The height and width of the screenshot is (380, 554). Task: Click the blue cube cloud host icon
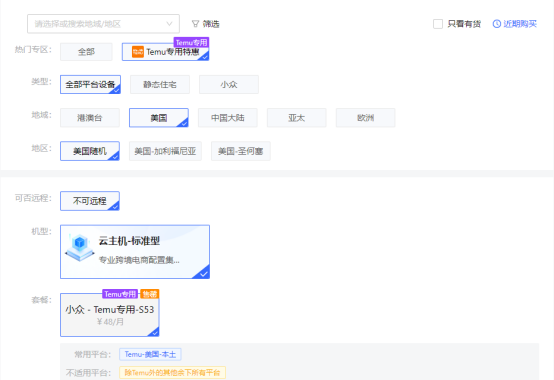coord(80,247)
